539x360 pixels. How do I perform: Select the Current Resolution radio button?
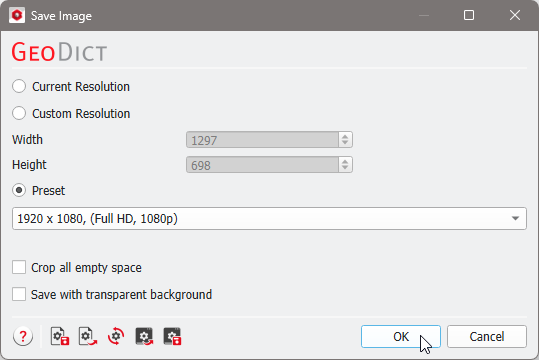point(19,86)
